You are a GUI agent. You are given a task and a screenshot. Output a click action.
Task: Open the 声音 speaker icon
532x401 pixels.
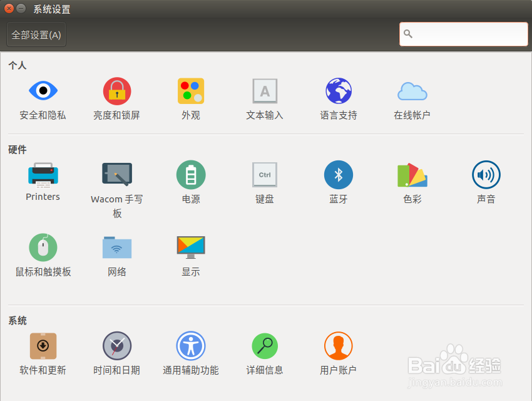coord(486,175)
